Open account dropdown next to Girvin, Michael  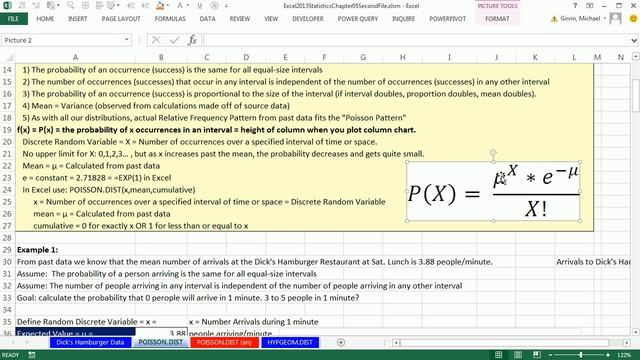tap(604, 18)
